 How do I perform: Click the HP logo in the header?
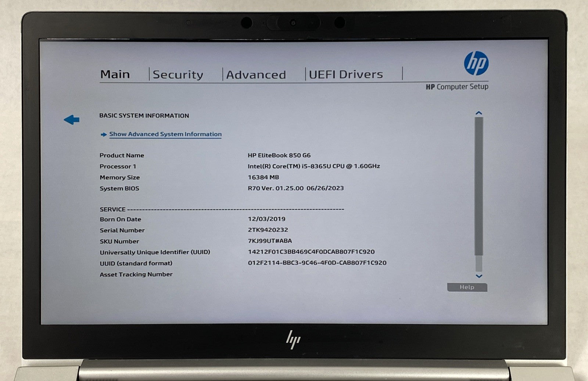tap(476, 63)
